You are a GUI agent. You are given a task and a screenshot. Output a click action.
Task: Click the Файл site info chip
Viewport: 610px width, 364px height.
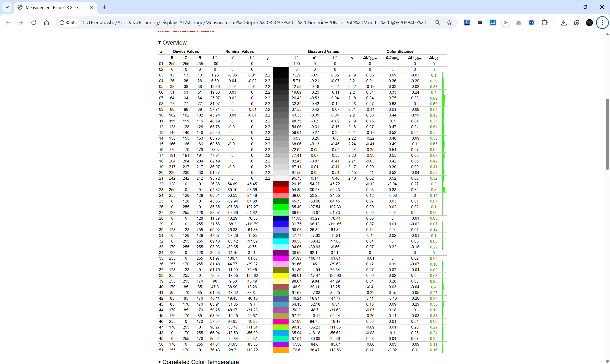(68, 23)
